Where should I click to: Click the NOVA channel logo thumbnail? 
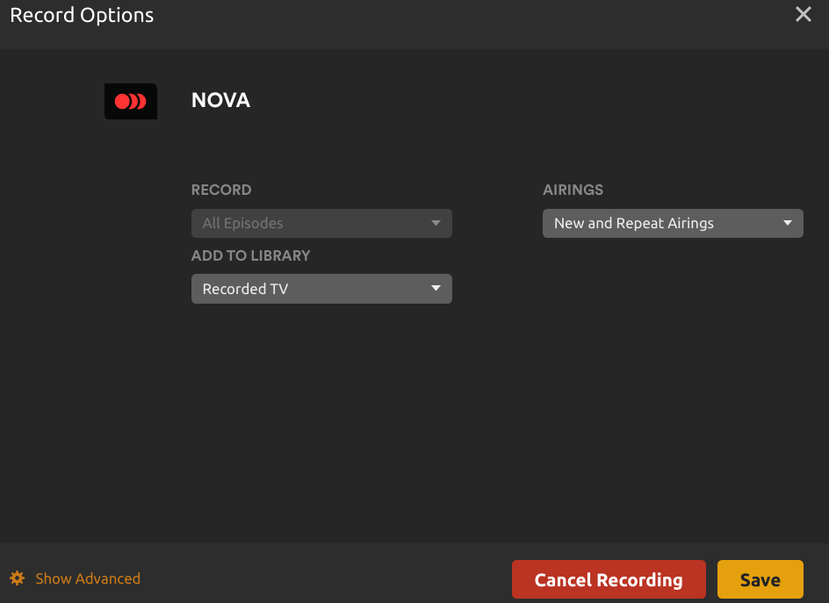[x=131, y=101]
